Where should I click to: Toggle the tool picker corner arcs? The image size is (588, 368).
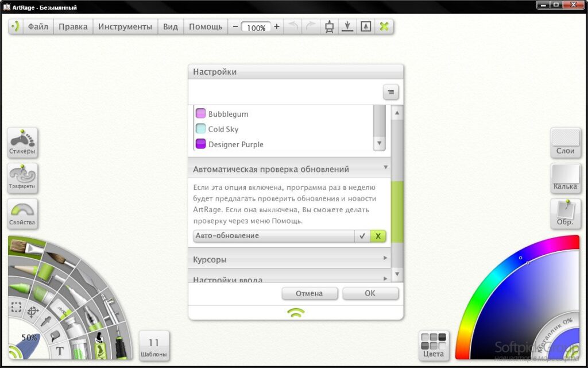click(14, 352)
